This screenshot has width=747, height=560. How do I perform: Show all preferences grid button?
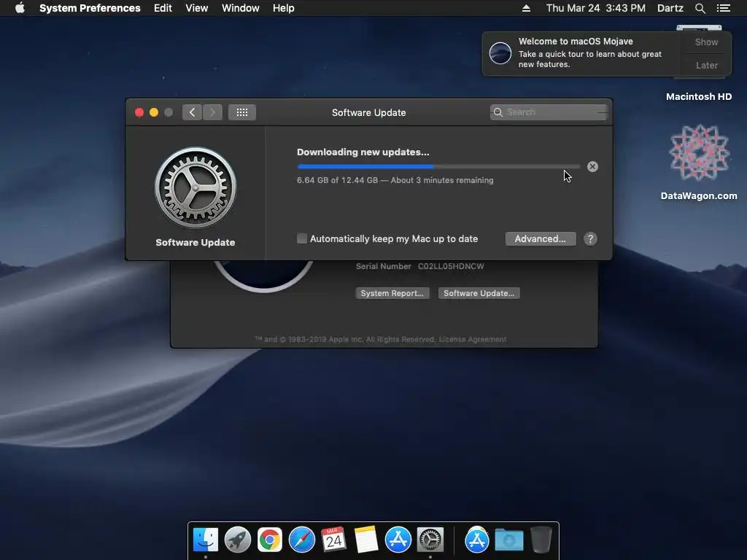(x=242, y=112)
